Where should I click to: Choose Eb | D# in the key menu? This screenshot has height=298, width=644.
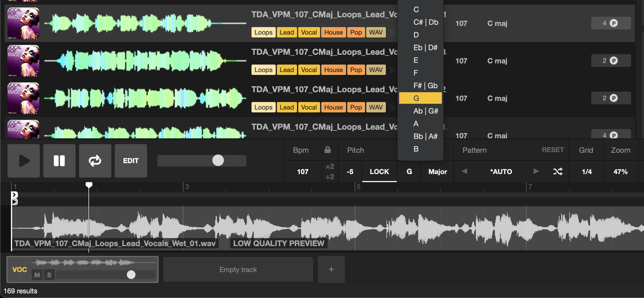click(x=425, y=47)
